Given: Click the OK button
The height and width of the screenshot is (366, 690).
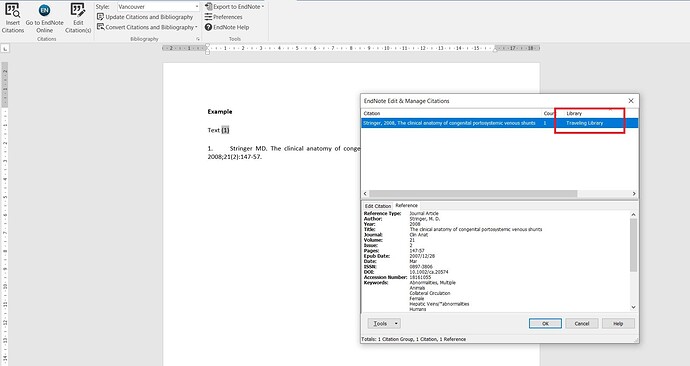Looking at the screenshot, I should click(x=545, y=323).
